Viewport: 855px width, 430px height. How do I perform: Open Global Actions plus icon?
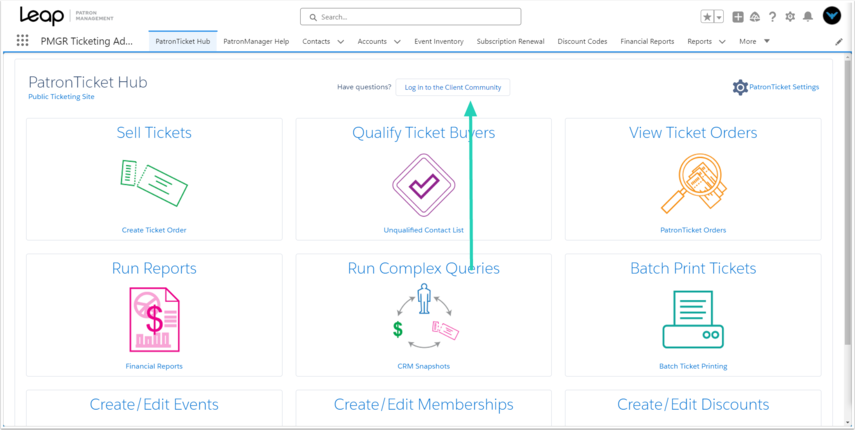(x=738, y=17)
